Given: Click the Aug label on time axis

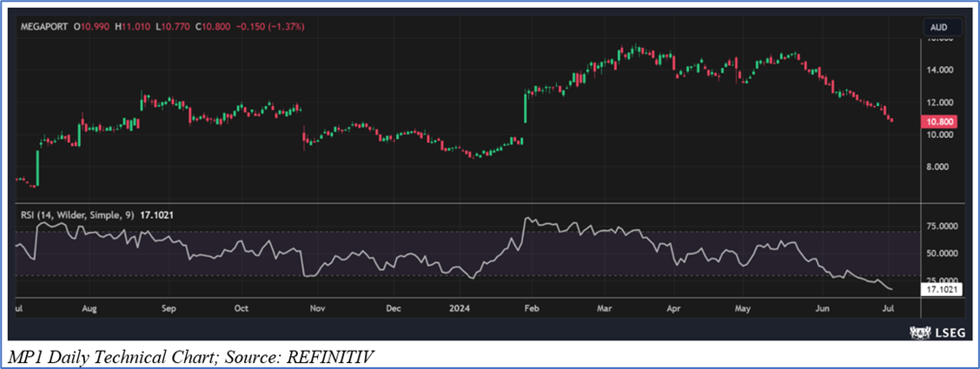Looking at the screenshot, I should [x=90, y=308].
